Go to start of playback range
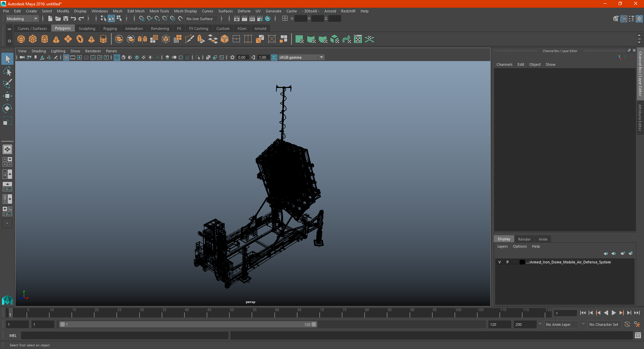The height and width of the screenshot is (349, 644). click(583, 313)
